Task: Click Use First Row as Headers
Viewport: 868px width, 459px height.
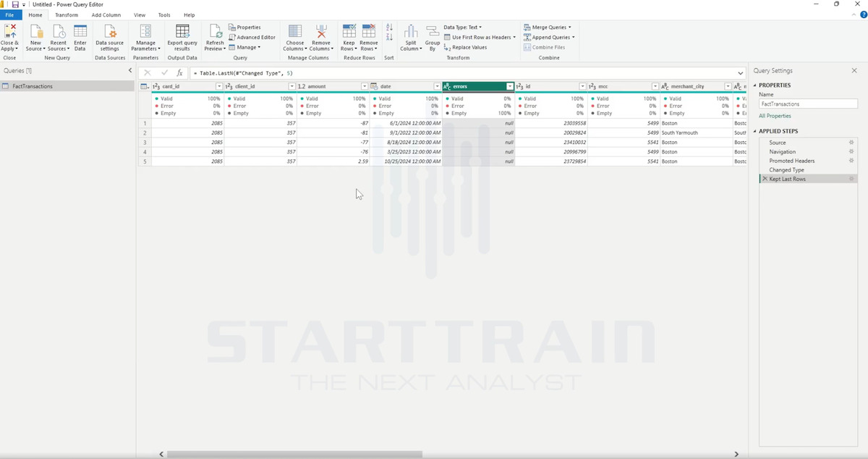Action: tap(480, 37)
